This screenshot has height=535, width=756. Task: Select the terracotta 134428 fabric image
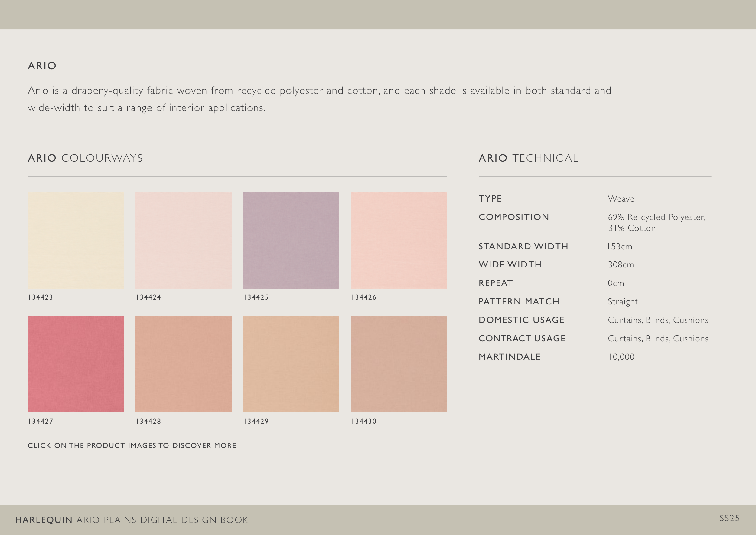183,364
